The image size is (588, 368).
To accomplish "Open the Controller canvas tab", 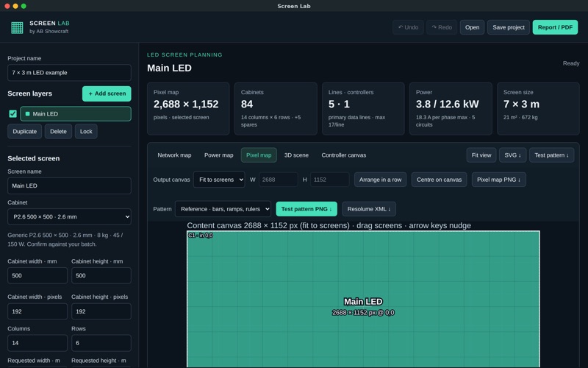I will click(x=344, y=155).
